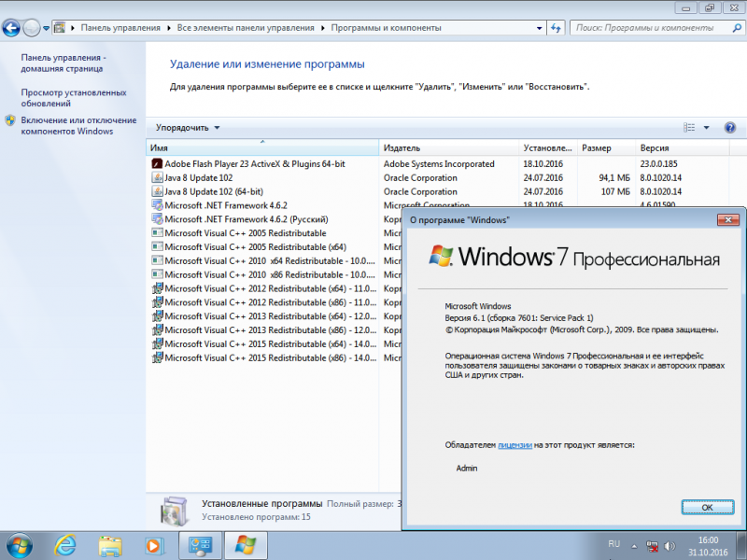
Task: Open the Help question mark button
Action: click(730, 128)
